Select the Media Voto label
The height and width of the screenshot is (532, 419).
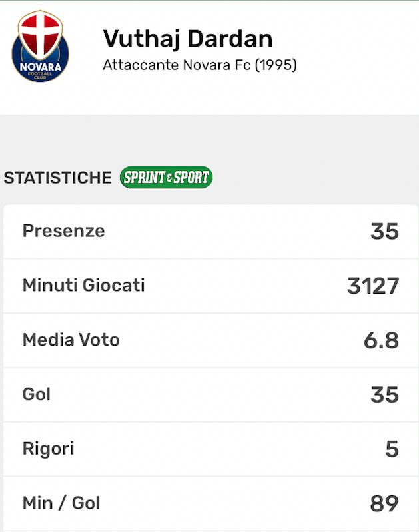pyautogui.click(x=71, y=340)
